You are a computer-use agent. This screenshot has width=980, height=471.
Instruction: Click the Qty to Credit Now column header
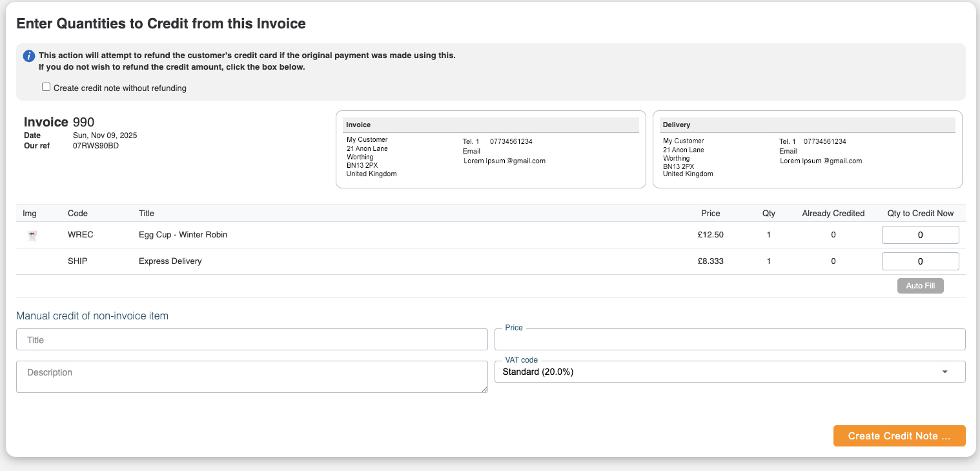coord(920,214)
